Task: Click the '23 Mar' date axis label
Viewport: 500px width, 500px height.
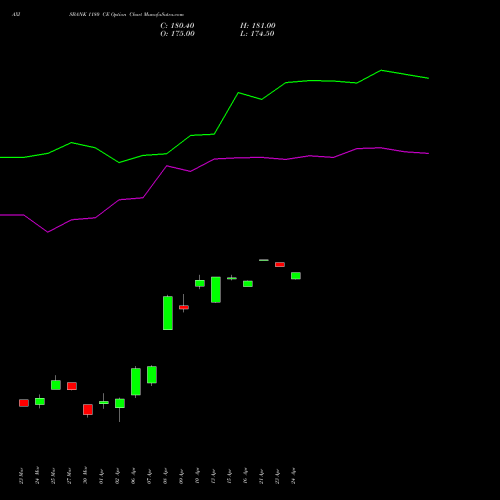Action: pyautogui.click(x=21, y=476)
